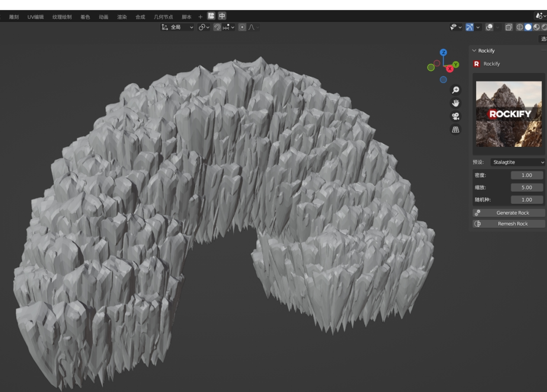This screenshot has width=547, height=392.
Task: Switch to the 着色 workspace tab
Action: click(85, 17)
